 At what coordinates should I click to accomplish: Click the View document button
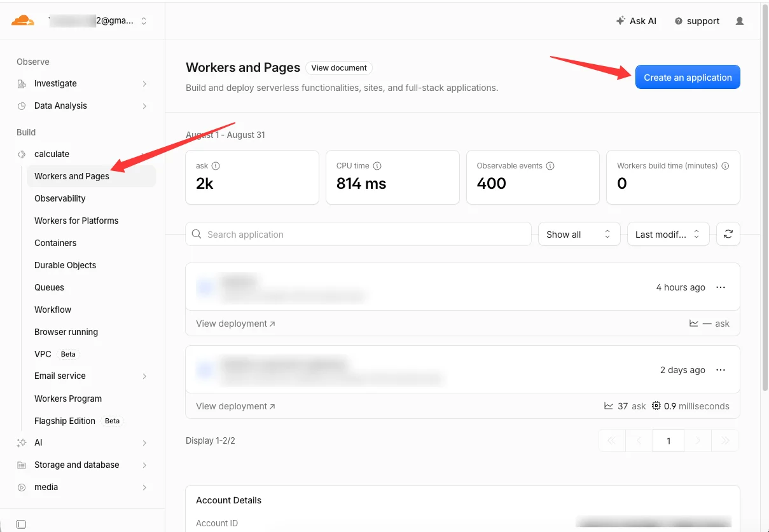(x=339, y=68)
